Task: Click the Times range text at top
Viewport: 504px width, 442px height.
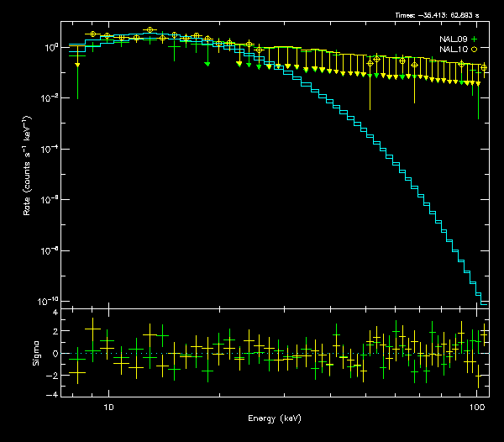Action: pos(437,15)
